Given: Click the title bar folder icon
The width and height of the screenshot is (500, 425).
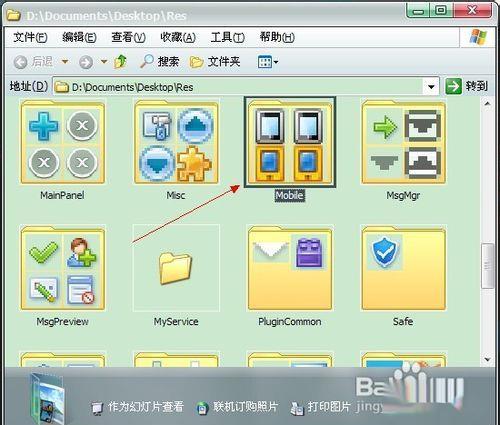Looking at the screenshot, I should coord(14,15).
